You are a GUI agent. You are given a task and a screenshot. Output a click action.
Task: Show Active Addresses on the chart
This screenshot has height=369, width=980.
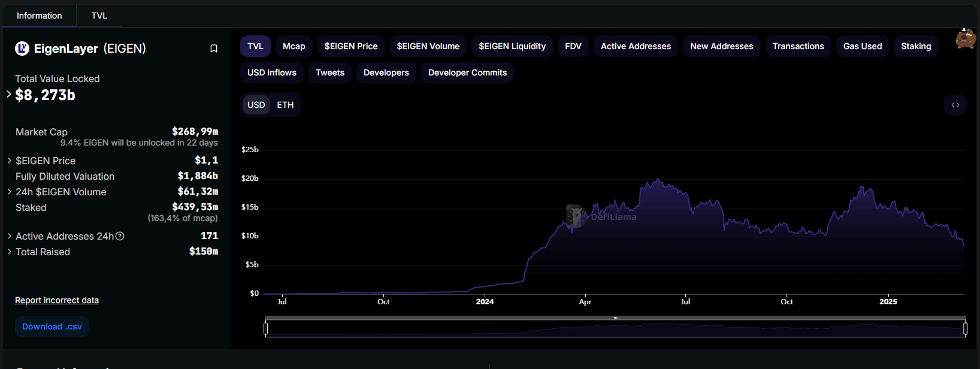coord(636,46)
